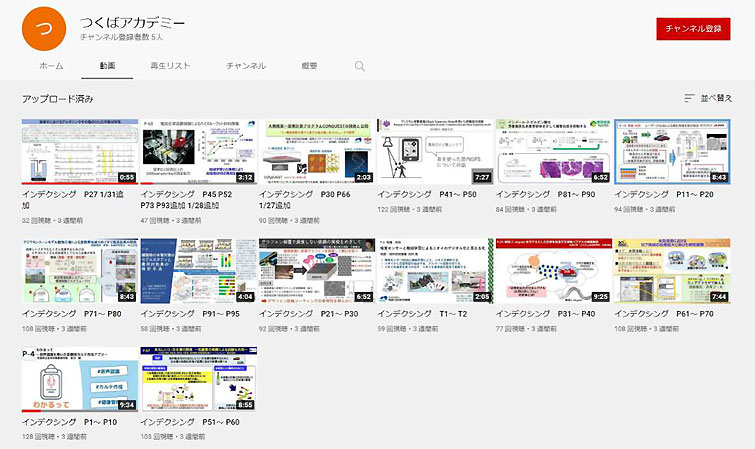The image size is (755, 449).
Task: Open the P1～P10 わかるって video thumbnail
Action: tap(80, 380)
